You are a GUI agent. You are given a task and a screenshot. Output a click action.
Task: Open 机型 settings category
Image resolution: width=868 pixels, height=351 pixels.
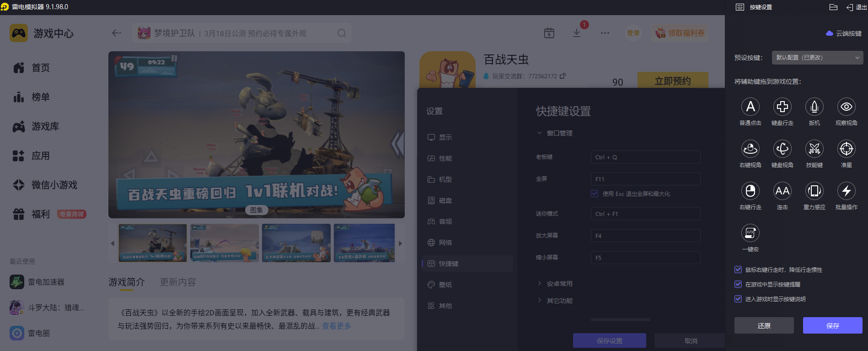[467, 179]
